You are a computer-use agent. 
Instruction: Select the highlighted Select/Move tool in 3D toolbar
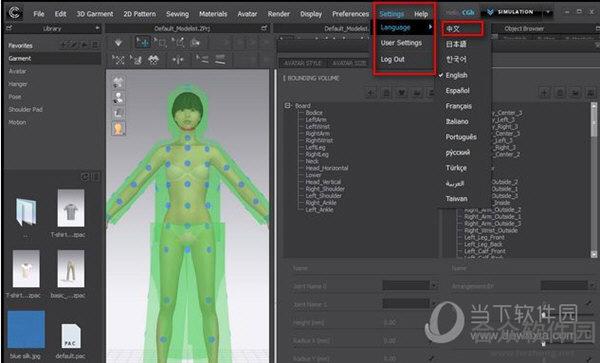tap(143, 42)
